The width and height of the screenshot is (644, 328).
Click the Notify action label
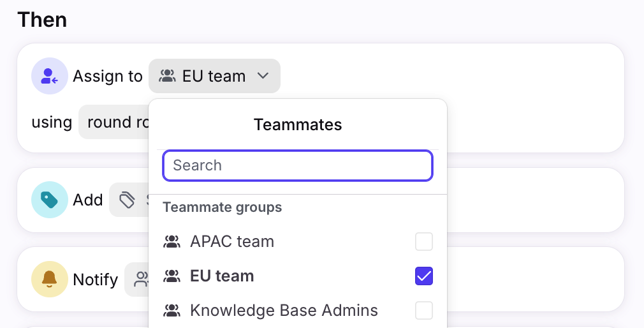coord(96,280)
